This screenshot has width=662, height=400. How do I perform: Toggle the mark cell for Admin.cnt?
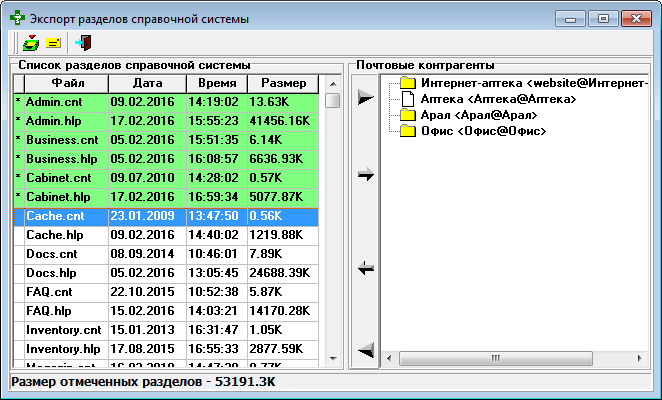(17, 102)
